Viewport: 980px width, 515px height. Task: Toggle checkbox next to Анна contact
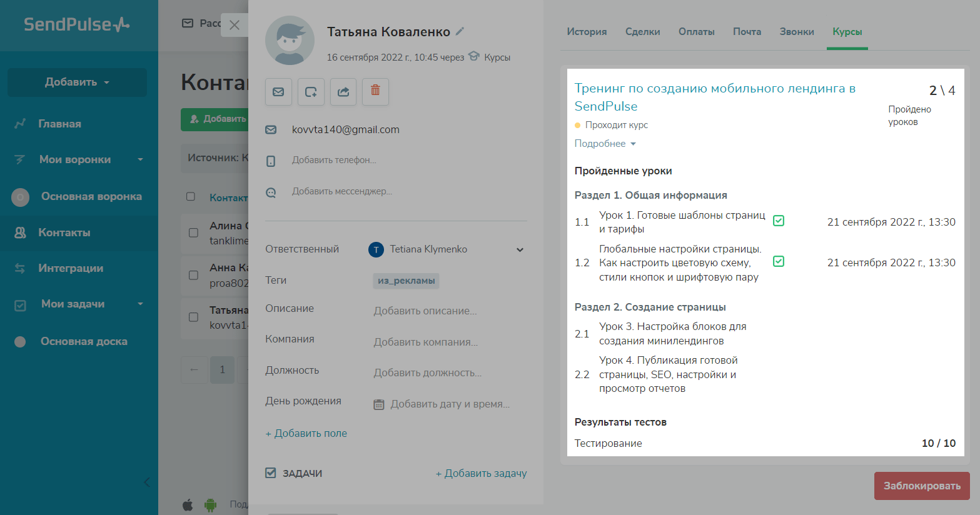193,275
